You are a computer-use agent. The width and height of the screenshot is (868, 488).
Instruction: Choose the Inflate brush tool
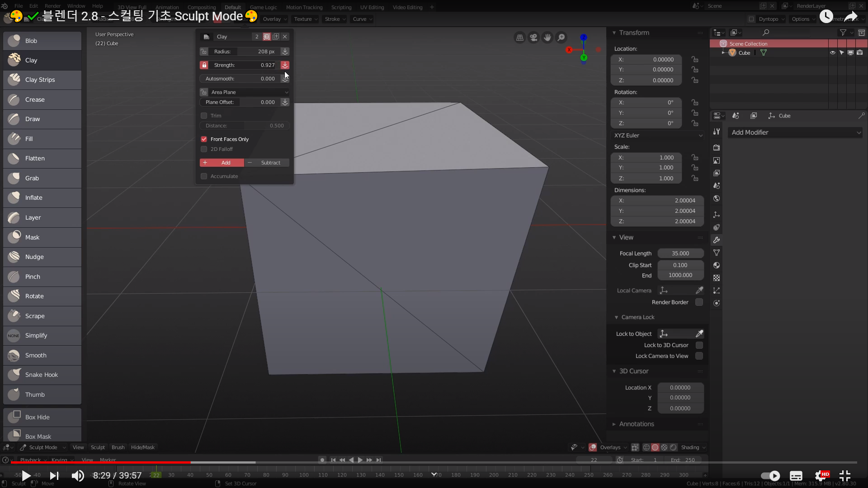click(42, 197)
